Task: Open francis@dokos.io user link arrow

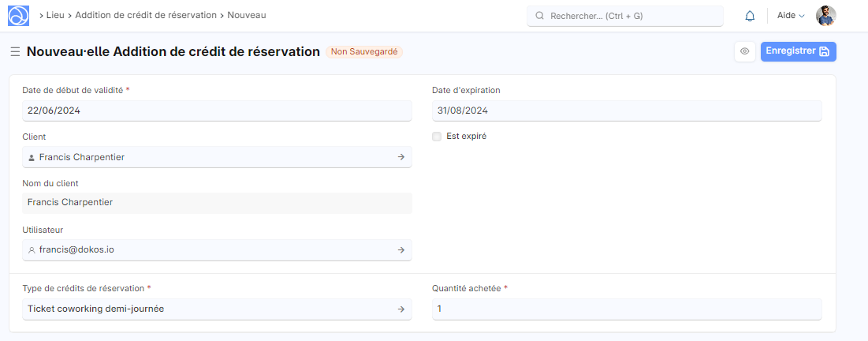Action: pos(400,249)
